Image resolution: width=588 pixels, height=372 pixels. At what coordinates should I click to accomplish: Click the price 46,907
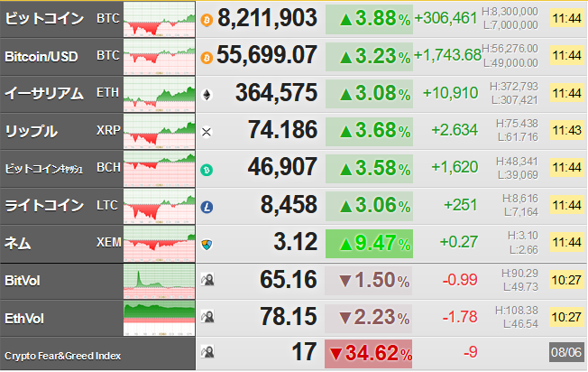[282, 167]
